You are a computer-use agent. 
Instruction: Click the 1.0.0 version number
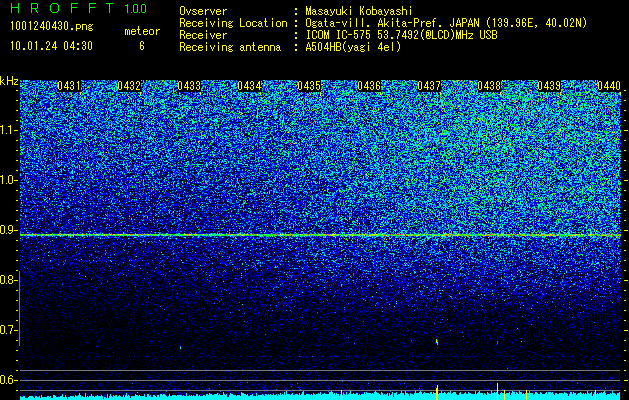[x=136, y=9]
